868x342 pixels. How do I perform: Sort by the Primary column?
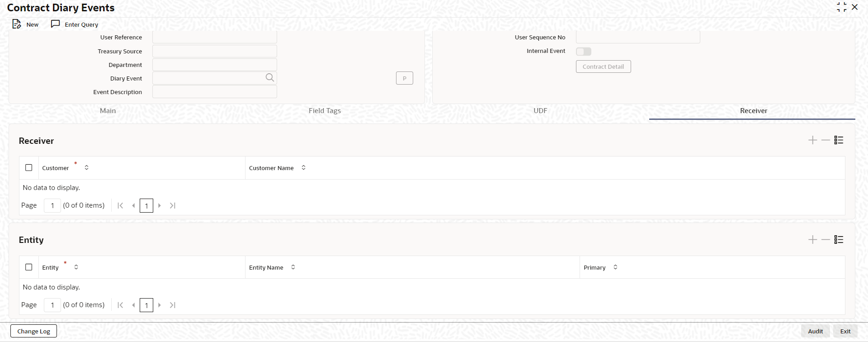(x=615, y=267)
